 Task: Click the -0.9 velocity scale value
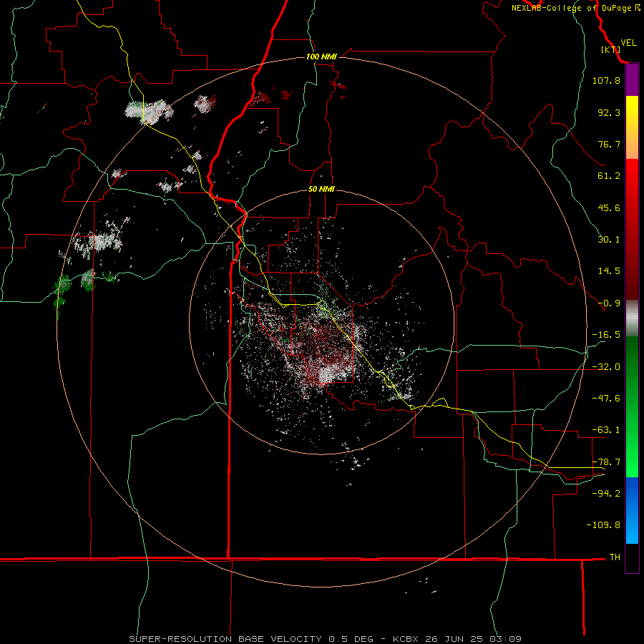pyautogui.click(x=609, y=303)
